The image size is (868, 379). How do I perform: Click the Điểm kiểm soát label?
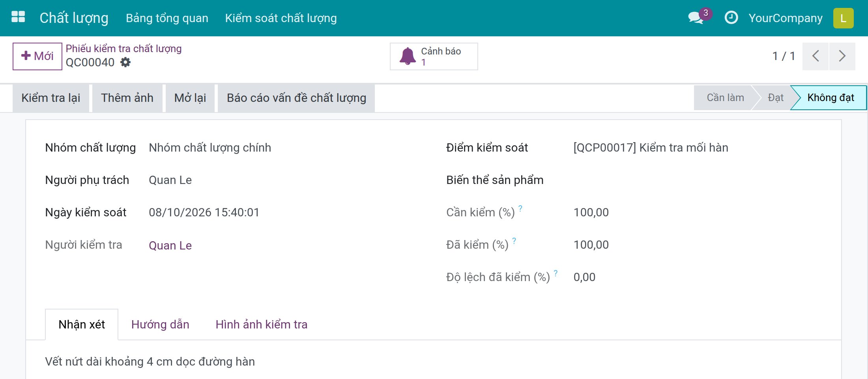tap(487, 148)
